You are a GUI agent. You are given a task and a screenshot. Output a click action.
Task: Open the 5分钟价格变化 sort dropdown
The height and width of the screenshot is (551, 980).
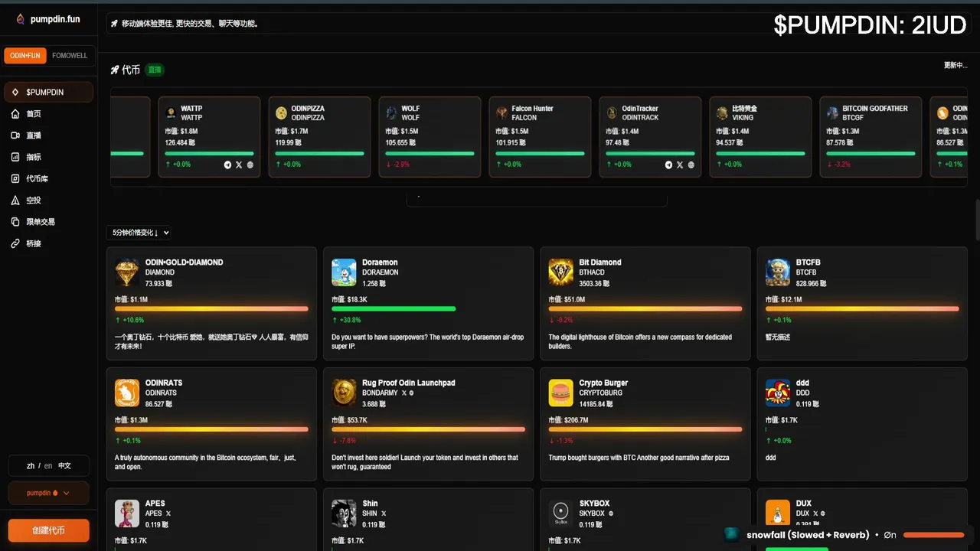coord(139,233)
